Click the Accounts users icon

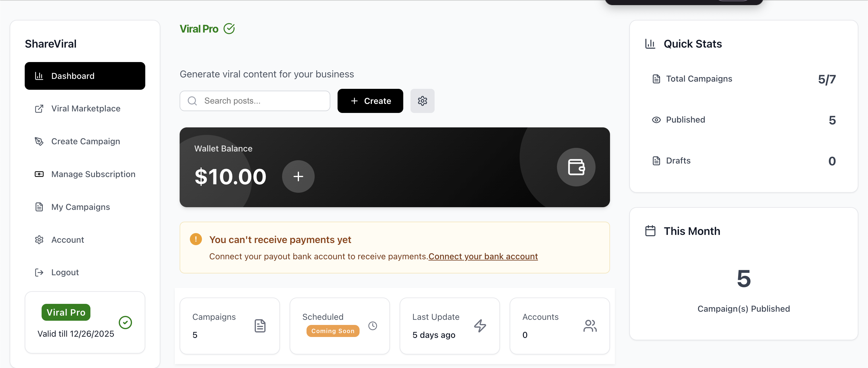[x=590, y=326]
